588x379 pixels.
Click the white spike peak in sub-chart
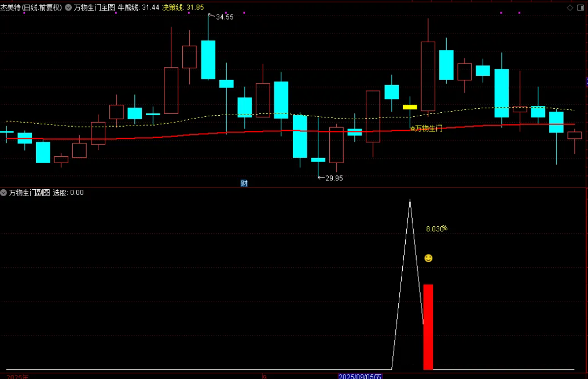pos(410,201)
